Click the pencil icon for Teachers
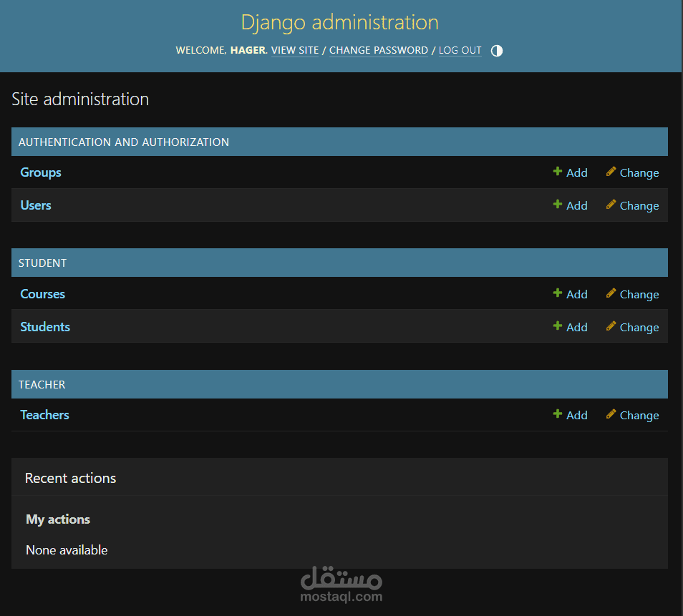Image resolution: width=683 pixels, height=616 pixels. [611, 414]
